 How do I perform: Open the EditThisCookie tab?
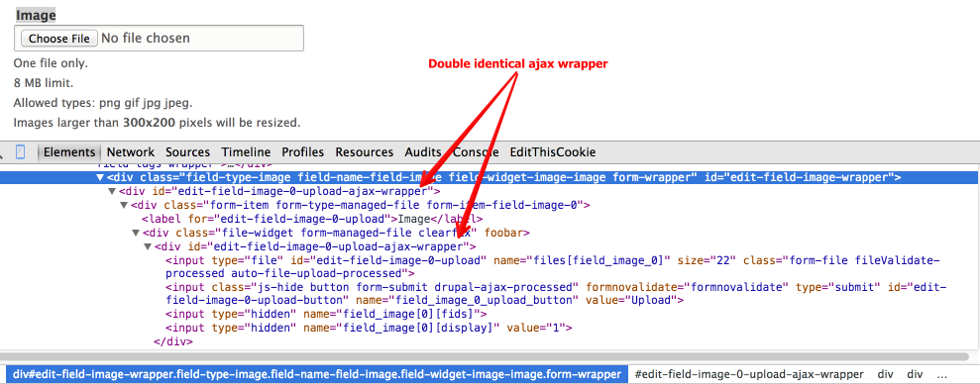553,151
